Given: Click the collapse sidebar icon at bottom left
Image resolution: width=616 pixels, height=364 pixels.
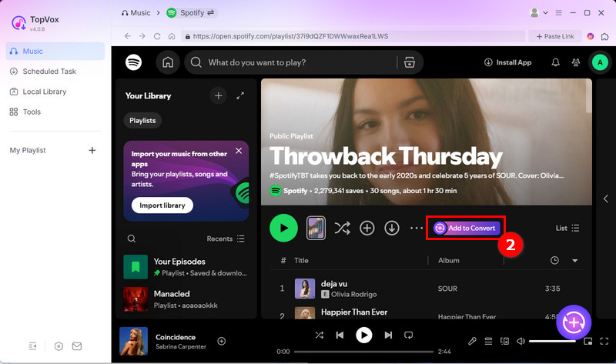Looking at the screenshot, I should click(x=32, y=346).
